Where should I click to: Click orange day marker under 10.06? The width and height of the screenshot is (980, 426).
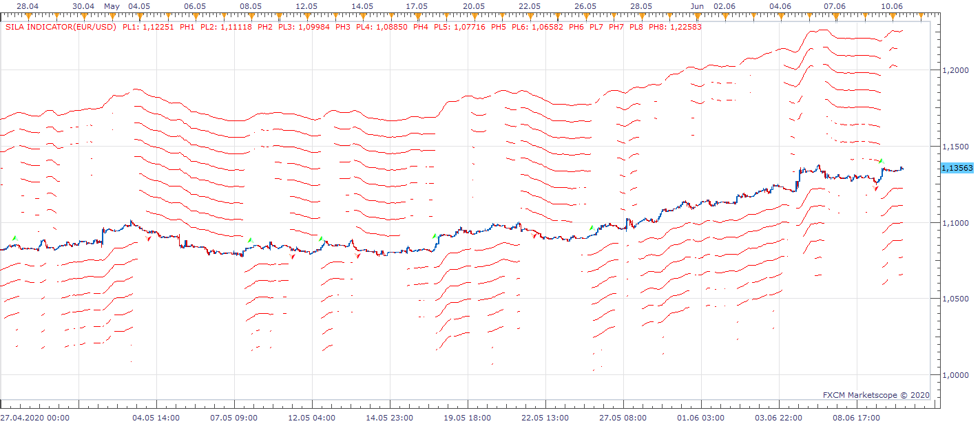point(892,17)
